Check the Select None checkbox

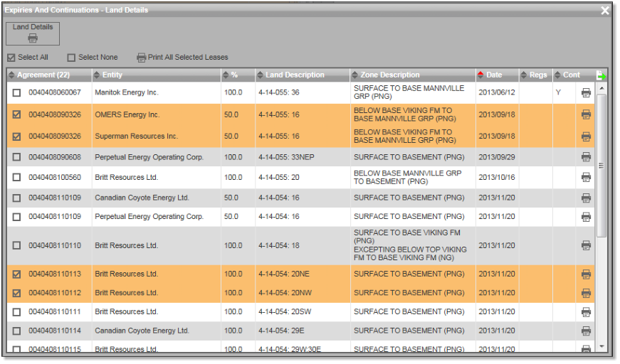tap(71, 58)
